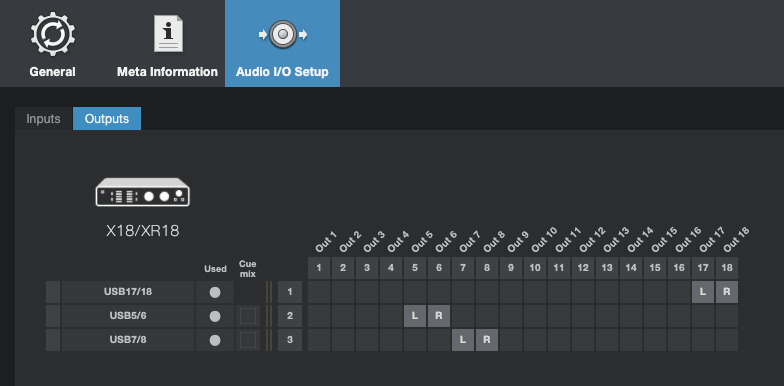Click row number 2 for USB5/6

(x=290, y=316)
